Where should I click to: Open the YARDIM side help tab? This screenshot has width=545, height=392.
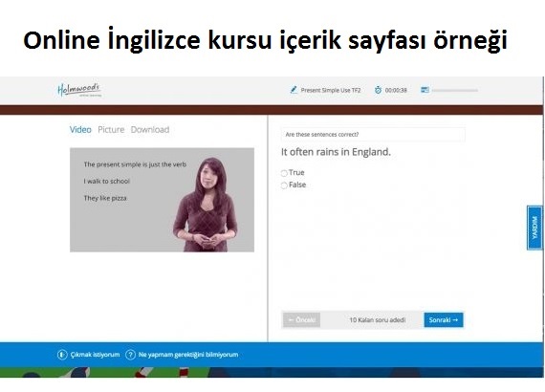tap(534, 228)
